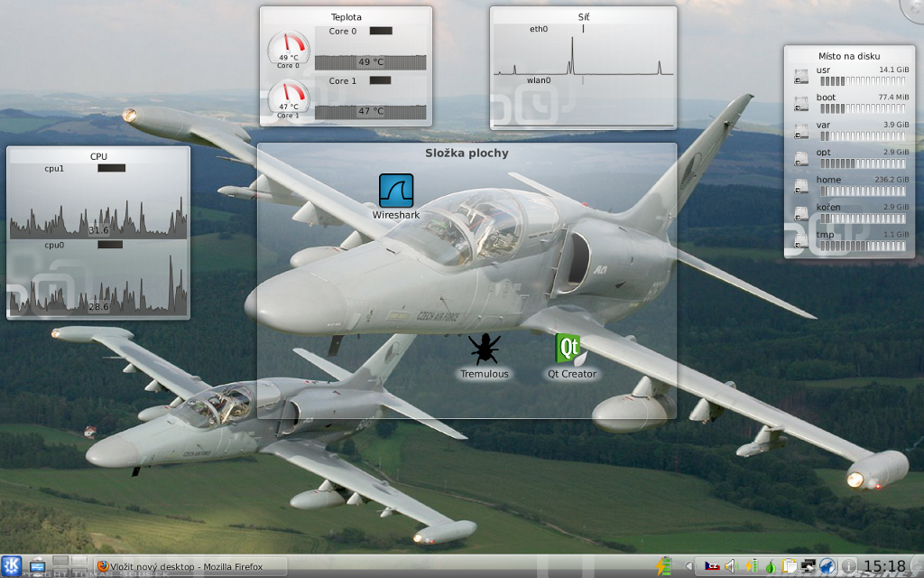The height and width of the screenshot is (578, 924).
Task: Open the device notifier in the panel
Action: point(38,566)
